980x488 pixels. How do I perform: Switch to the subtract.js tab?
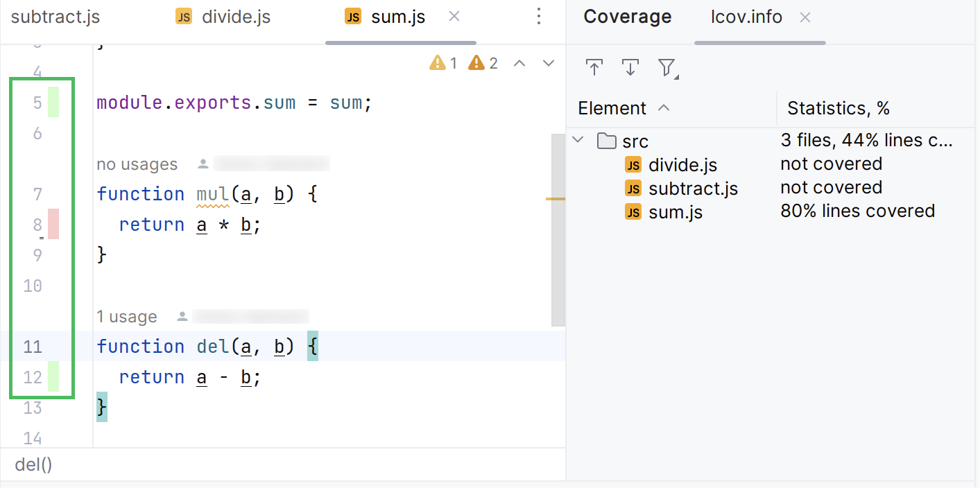(x=55, y=17)
